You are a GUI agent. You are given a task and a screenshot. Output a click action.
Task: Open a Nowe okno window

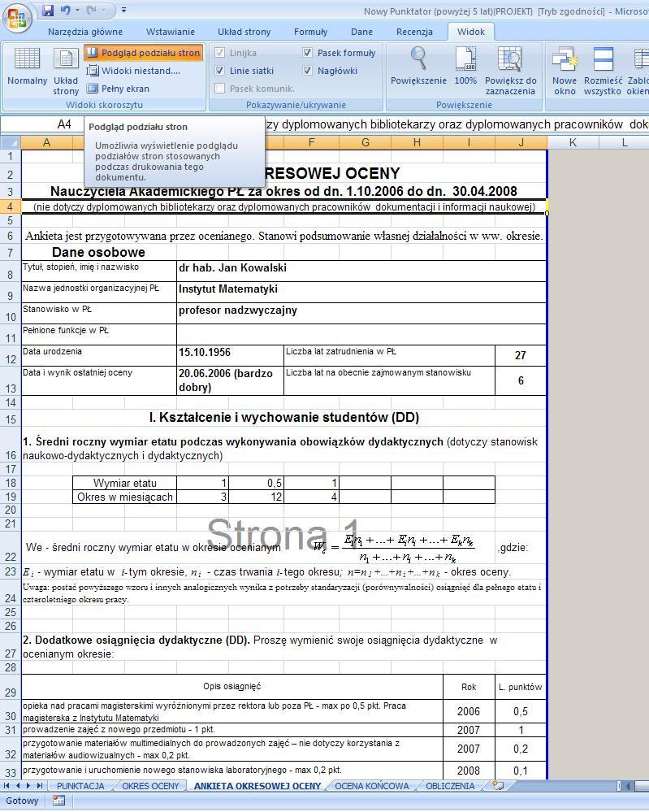565,71
